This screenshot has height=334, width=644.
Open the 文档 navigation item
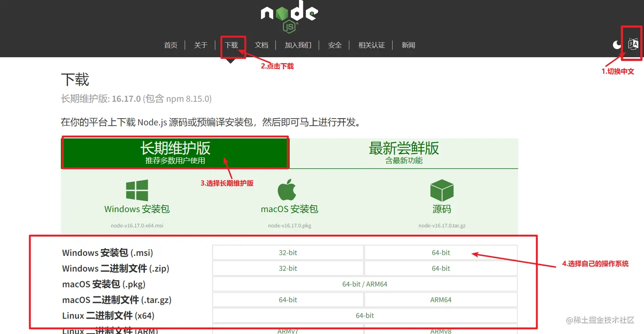coord(262,45)
